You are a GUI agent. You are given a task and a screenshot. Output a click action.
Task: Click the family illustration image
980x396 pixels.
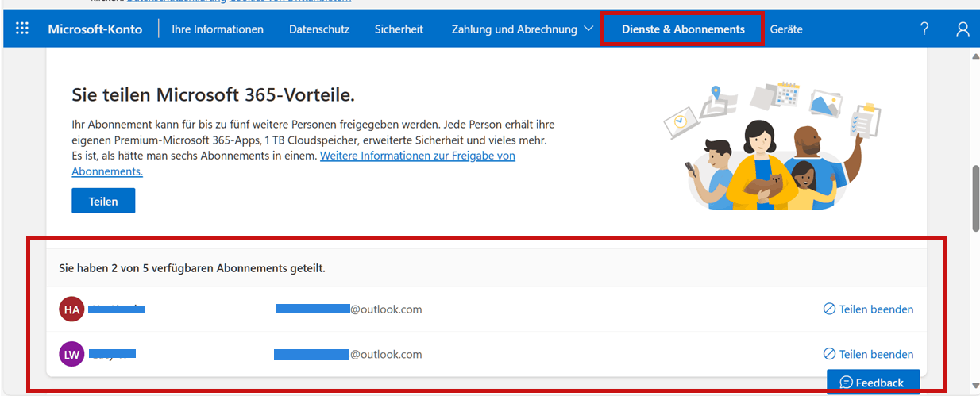click(774, 145)
